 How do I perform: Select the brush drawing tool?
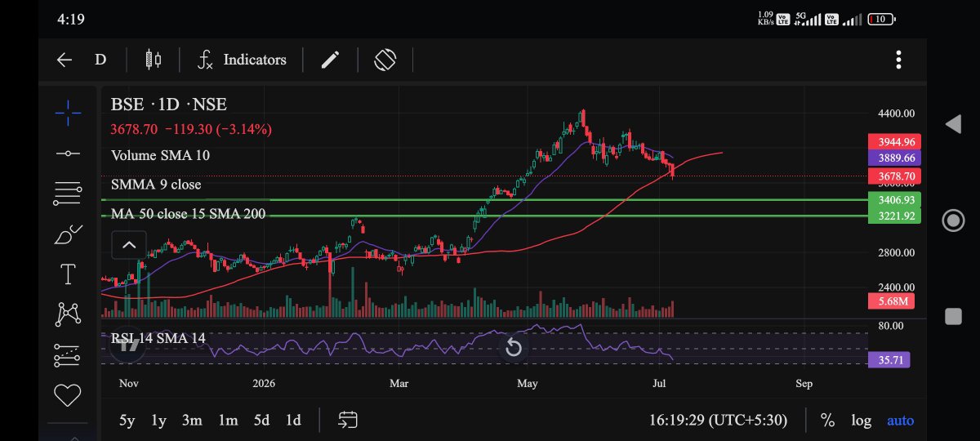68,234
